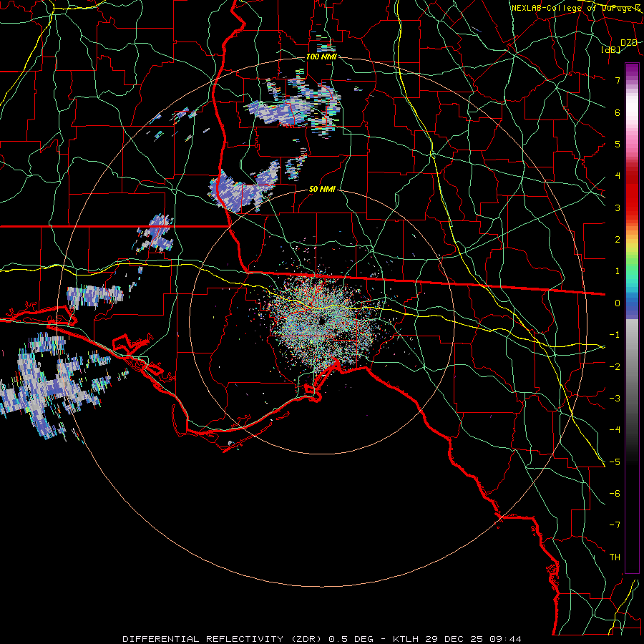Click the "1" value on the ZDR scale
This screenshot has height=644, width=644.
click(618, 271)
